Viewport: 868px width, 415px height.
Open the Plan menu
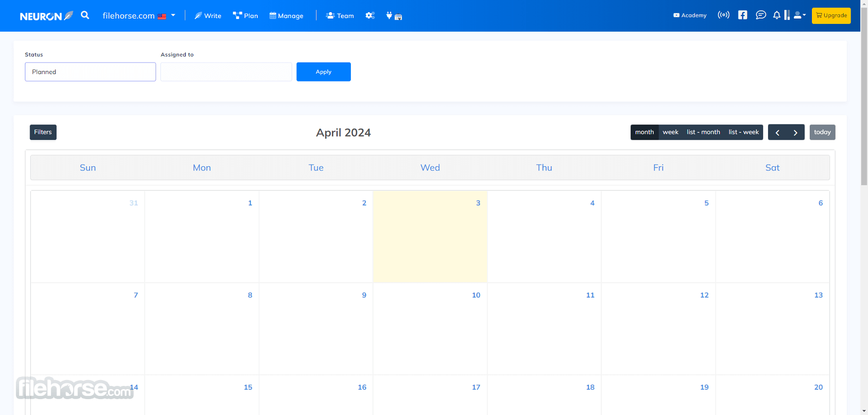coord(246,16)
